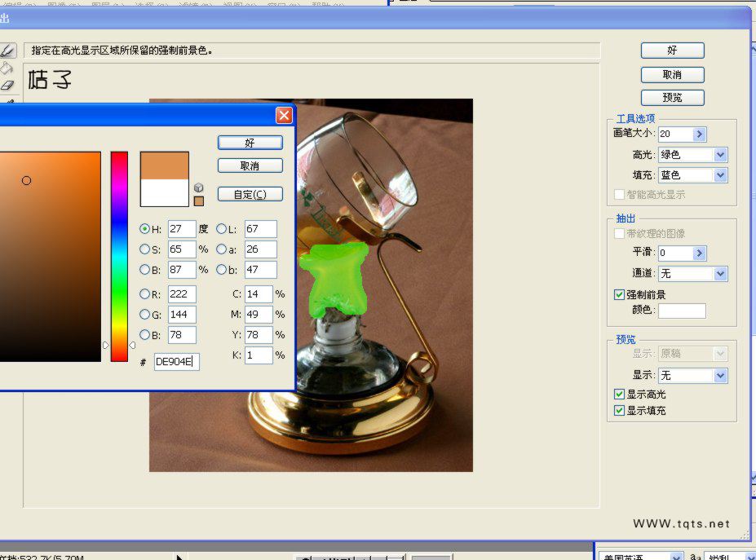Click the 智能高光显示 checkbox

620,195
